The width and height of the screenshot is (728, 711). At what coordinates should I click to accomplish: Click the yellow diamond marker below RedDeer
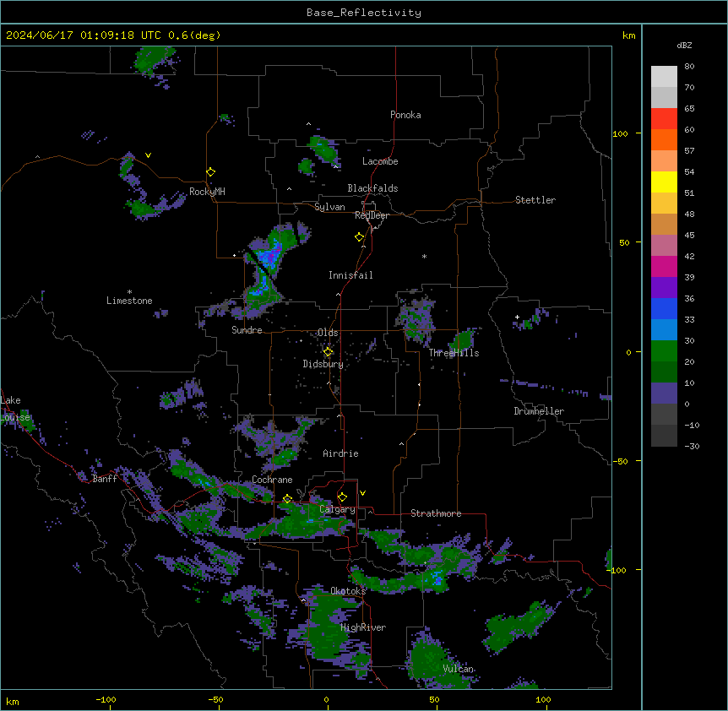click(x=359, y=237)
